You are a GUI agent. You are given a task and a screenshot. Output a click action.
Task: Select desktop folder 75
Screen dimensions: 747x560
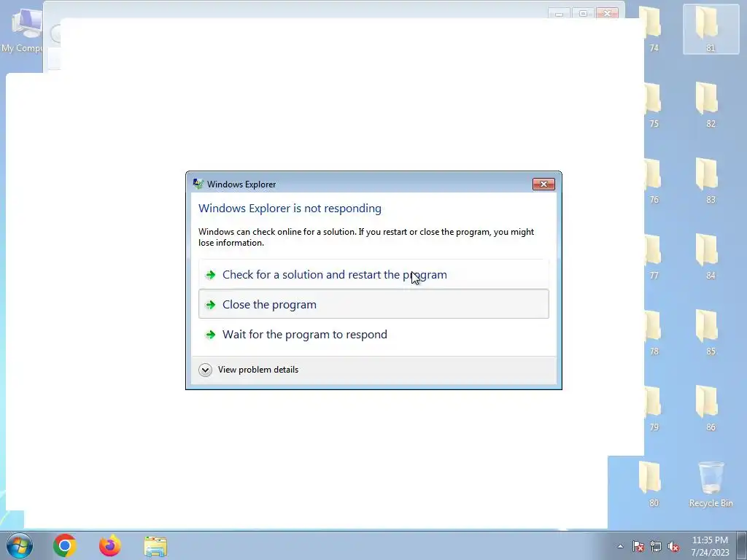click(x=653, y=105)
